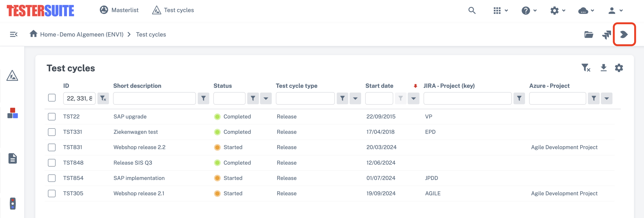Open the document icon in left sidebar
Viewport: 644px width, 218px height.
(13, 158)
